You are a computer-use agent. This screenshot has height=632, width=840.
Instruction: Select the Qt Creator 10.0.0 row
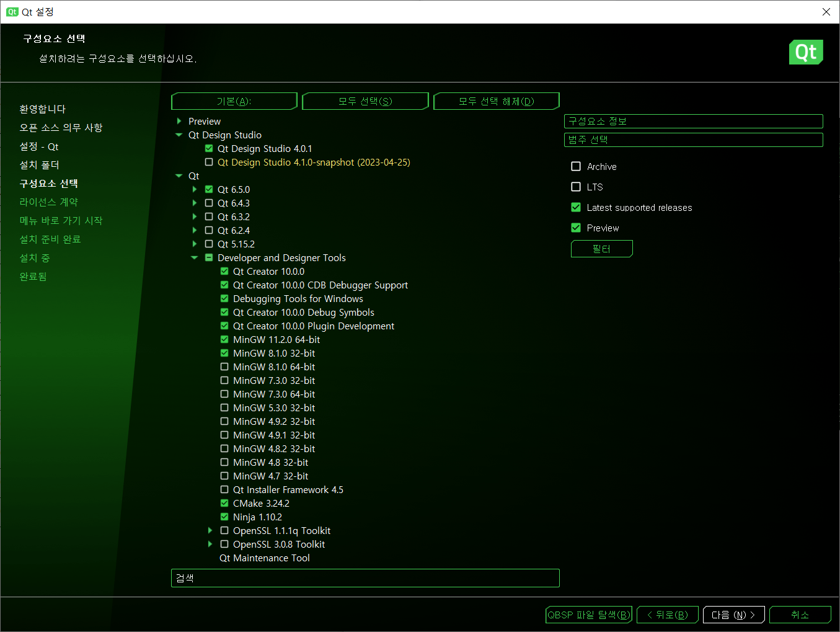coord(269,272)
